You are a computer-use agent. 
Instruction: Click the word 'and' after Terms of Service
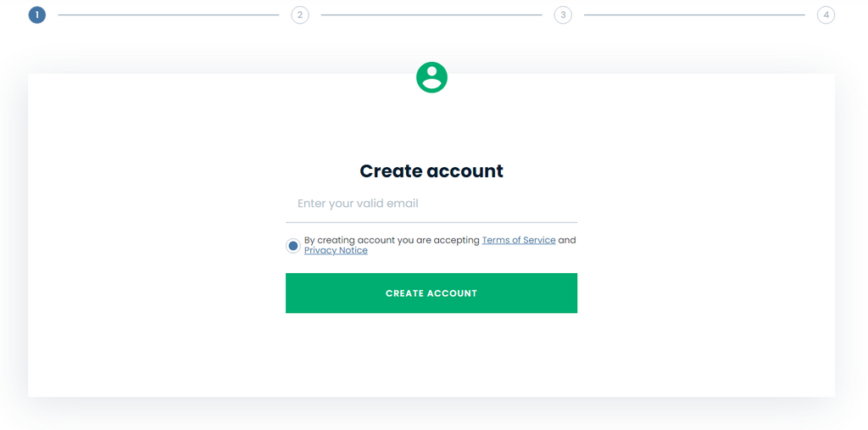click(567, 241)
